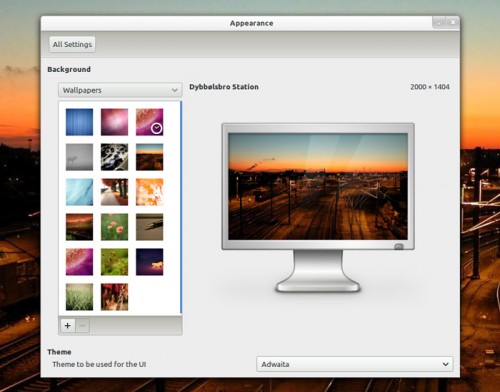
Task: Click the monitor preview of current wallpaper
Action: coord(318,187)
